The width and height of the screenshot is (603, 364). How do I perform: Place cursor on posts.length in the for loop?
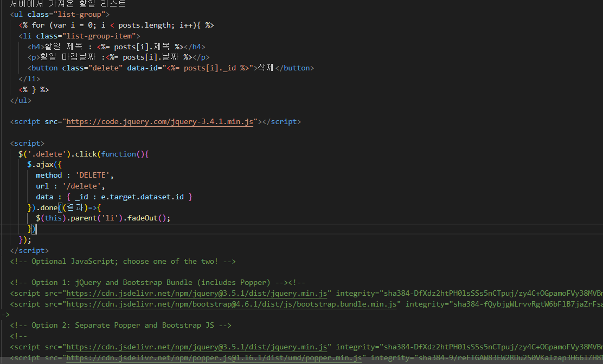[146, 25]
